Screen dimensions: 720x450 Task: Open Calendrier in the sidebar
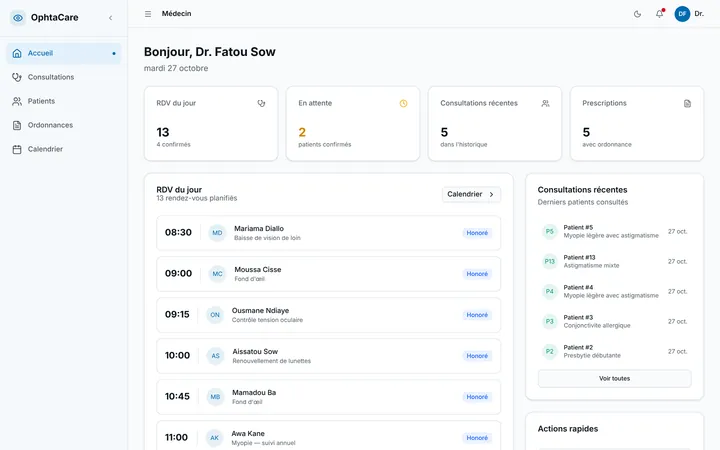click(x=64, y=149)
